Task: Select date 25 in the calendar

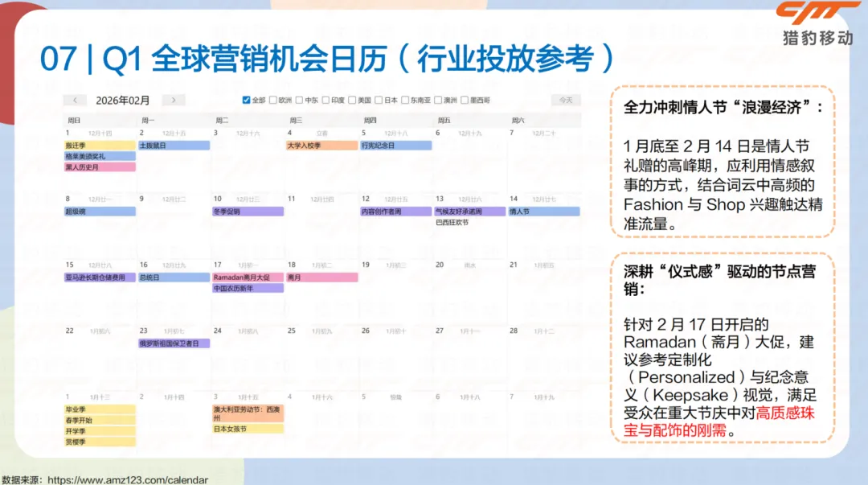Action: pos(291,331)
